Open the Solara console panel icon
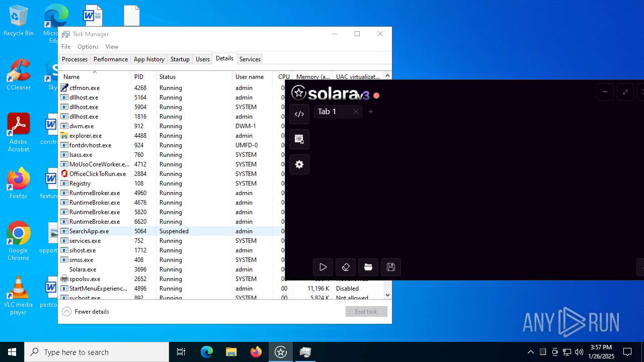 tap(299, 139)
